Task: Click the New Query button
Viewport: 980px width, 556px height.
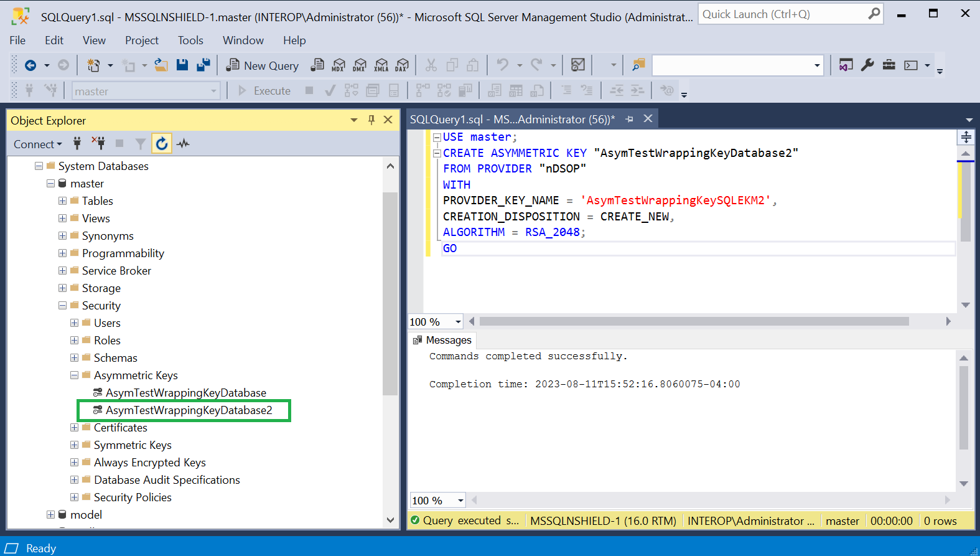Action: 262,65
